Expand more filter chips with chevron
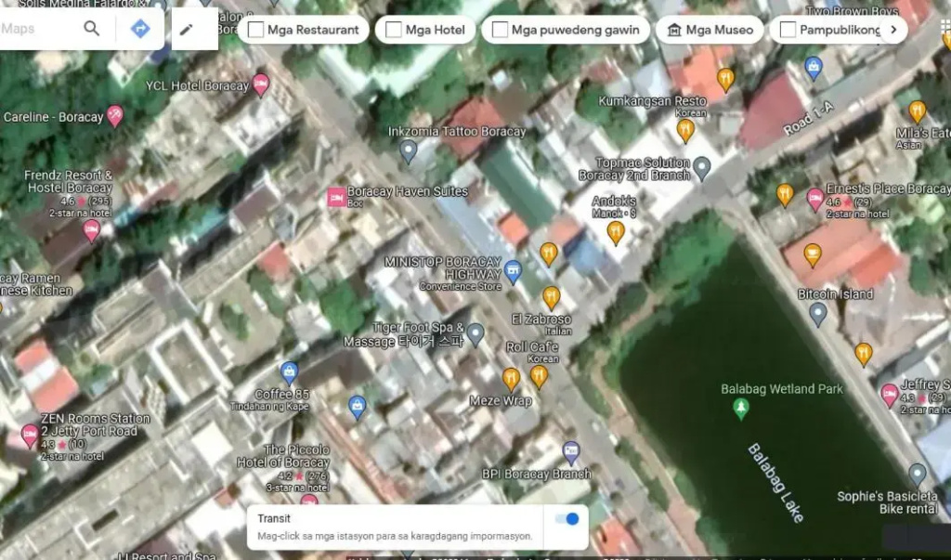The height and width of the screenshot is (560, 951). coord(893,30)
